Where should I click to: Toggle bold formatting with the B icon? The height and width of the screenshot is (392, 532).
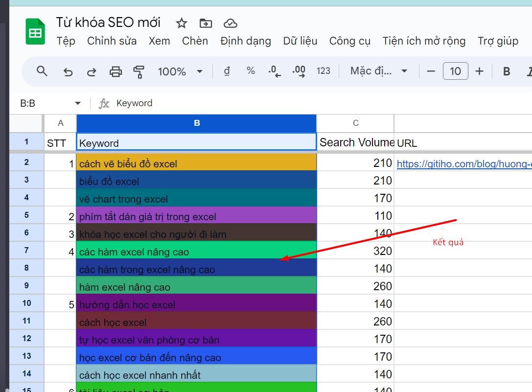(x=506, y=71)
